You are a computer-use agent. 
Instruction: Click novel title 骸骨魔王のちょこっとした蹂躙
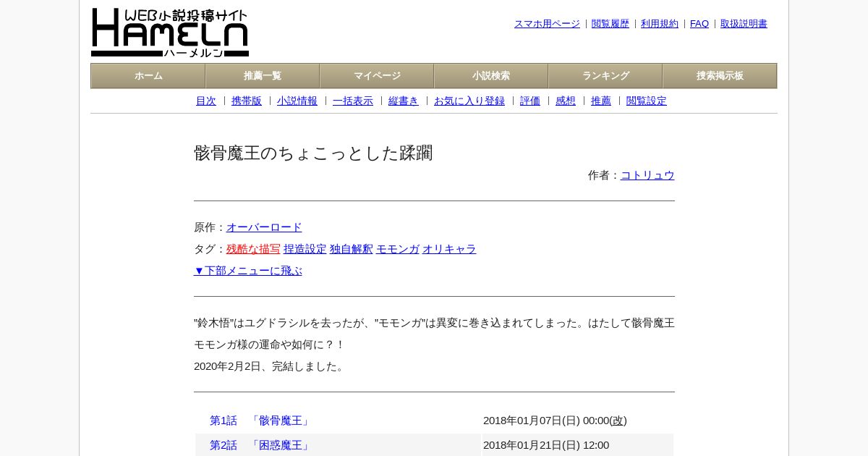pyautogui.click(x=313, y=153)
